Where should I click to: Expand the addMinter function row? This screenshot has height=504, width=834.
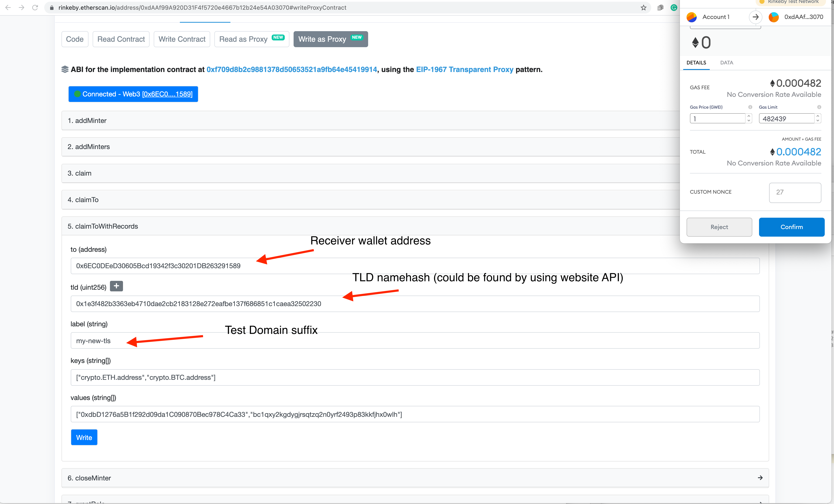click(371, 120)
